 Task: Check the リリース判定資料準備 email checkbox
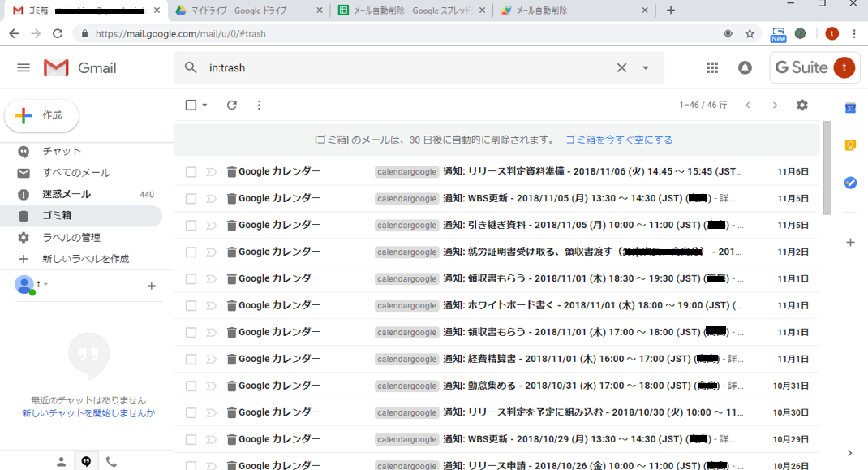(x=191, y=172)
